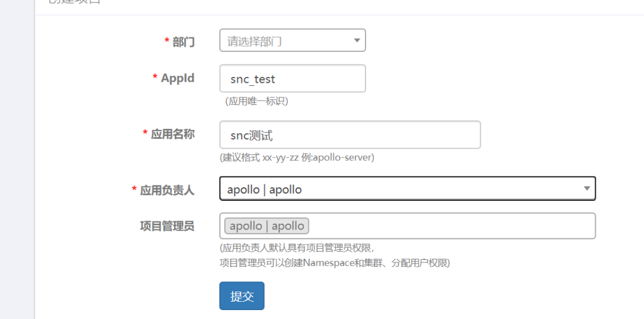Click the 应用名称 field containing snc测试

tap(349, 135)
